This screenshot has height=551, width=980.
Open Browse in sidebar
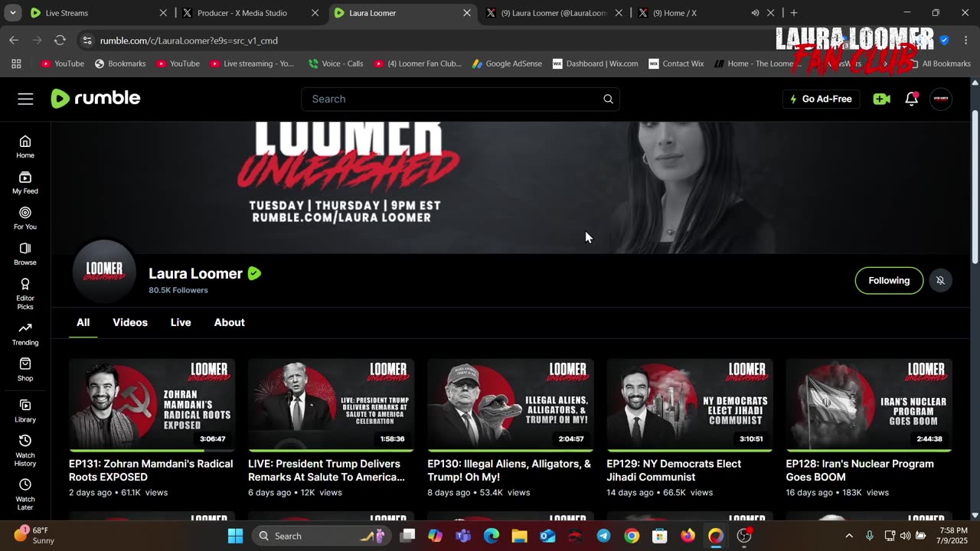25,254
